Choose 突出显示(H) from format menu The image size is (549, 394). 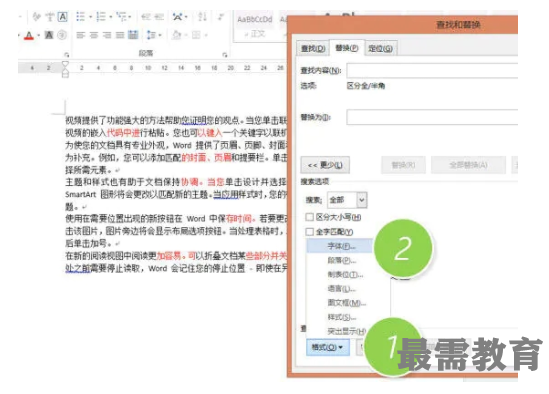(x=347, y=331)
